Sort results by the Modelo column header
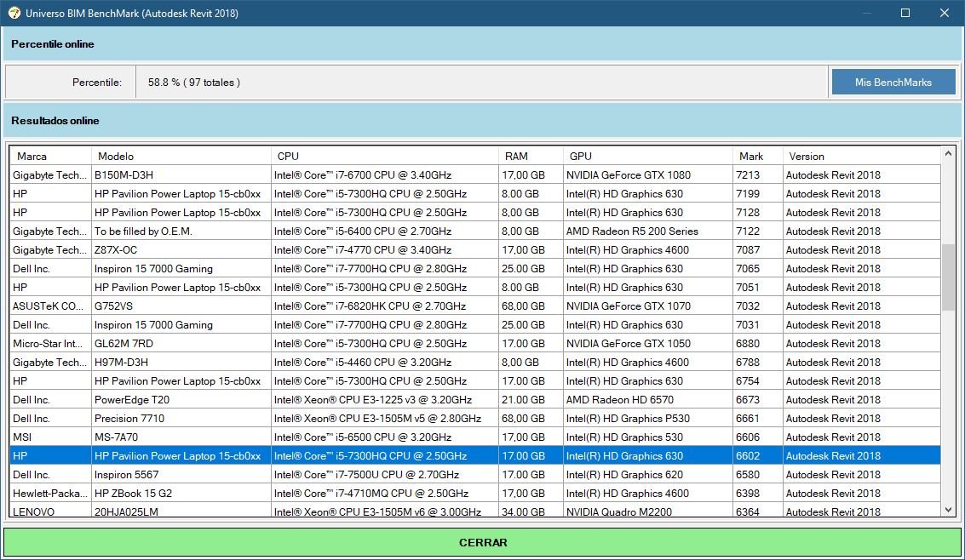Viewport: 965px width, 560px height. [x=181, y=156]
